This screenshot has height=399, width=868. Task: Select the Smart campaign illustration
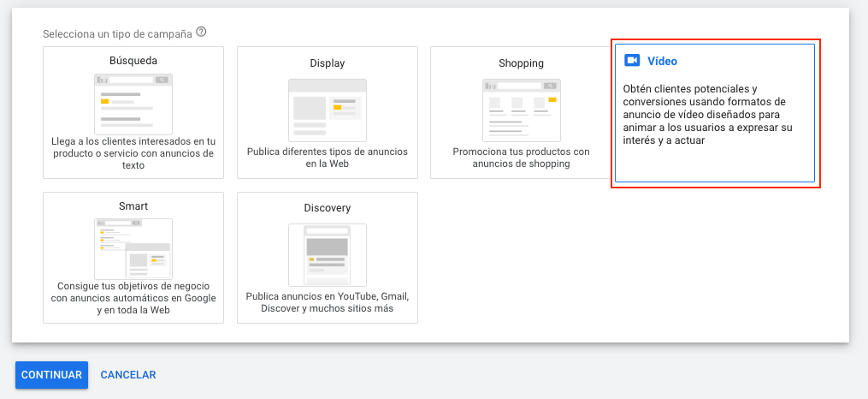pyautogui.click(x=133, y=249)
